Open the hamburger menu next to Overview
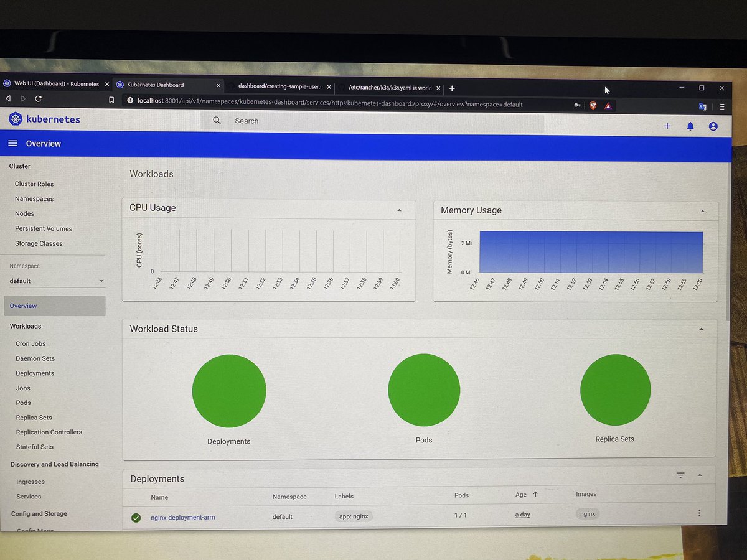The width and height of the screenshot is (747, 560). pyautogui.click(x=13, y=143)
